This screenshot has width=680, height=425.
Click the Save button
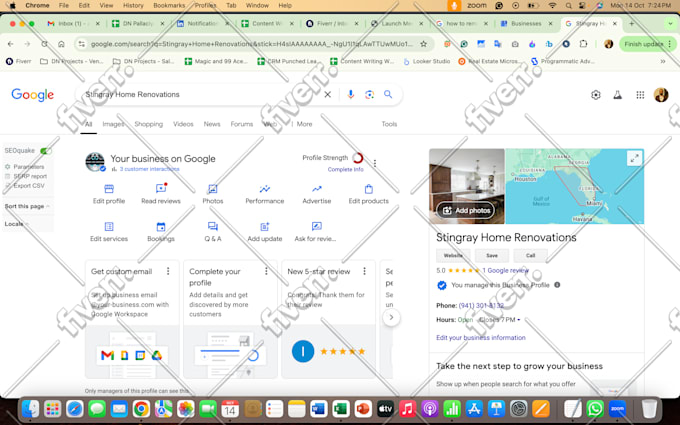point(492,255)
